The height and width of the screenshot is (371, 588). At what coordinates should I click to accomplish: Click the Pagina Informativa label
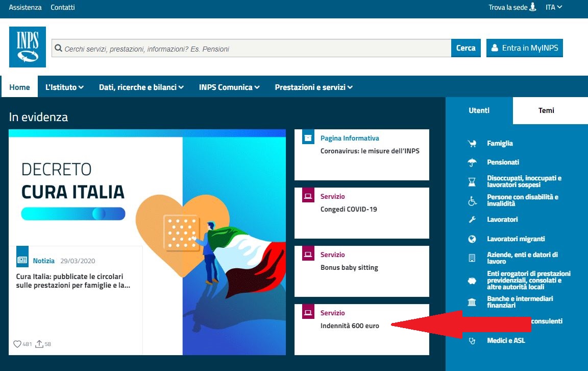click(x=350, y=138)
